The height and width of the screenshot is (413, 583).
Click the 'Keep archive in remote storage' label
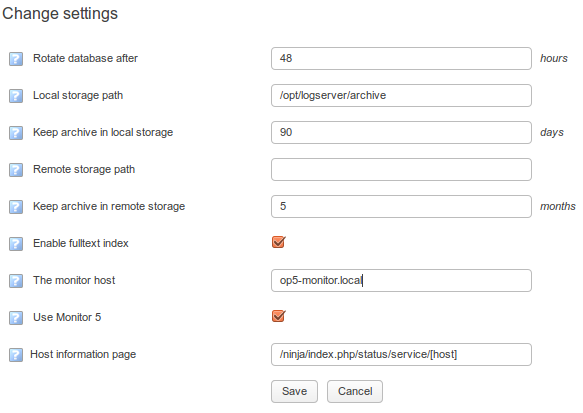109,206
